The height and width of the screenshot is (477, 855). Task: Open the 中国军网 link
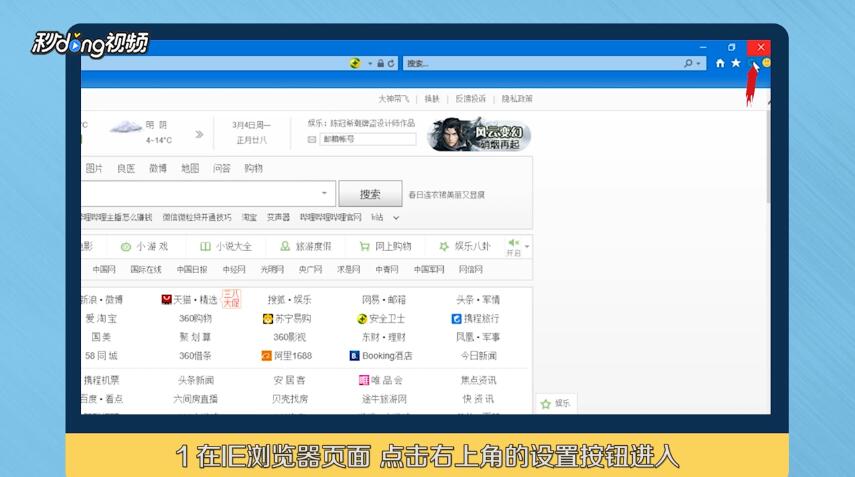(429, 269)
